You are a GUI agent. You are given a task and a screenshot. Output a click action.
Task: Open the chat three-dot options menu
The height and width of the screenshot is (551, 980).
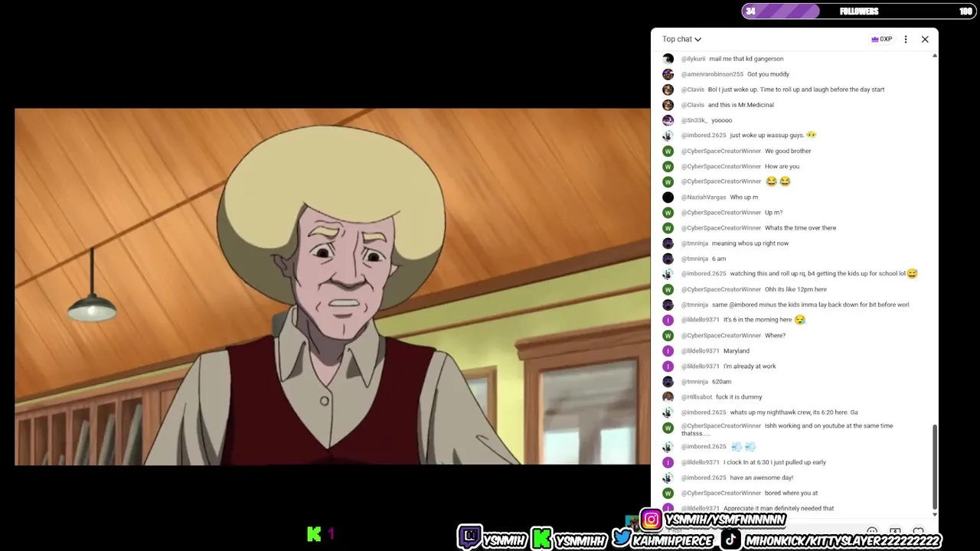coord(906,39)
